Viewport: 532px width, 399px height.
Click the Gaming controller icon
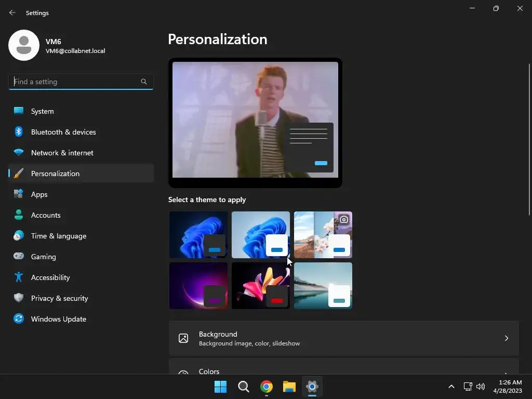click(x=19, y=256)
